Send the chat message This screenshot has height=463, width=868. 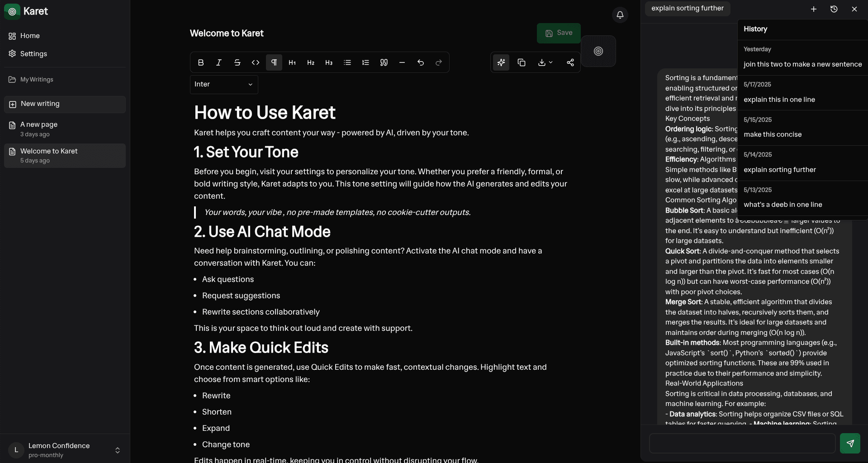(x=850, y=443)
